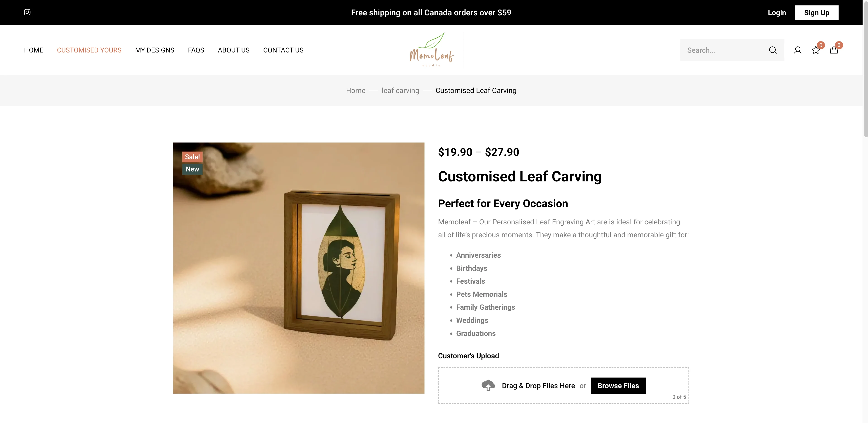Click the New badge on the product image
Viewport: 868px width, 423px height.
click(192, 169)
